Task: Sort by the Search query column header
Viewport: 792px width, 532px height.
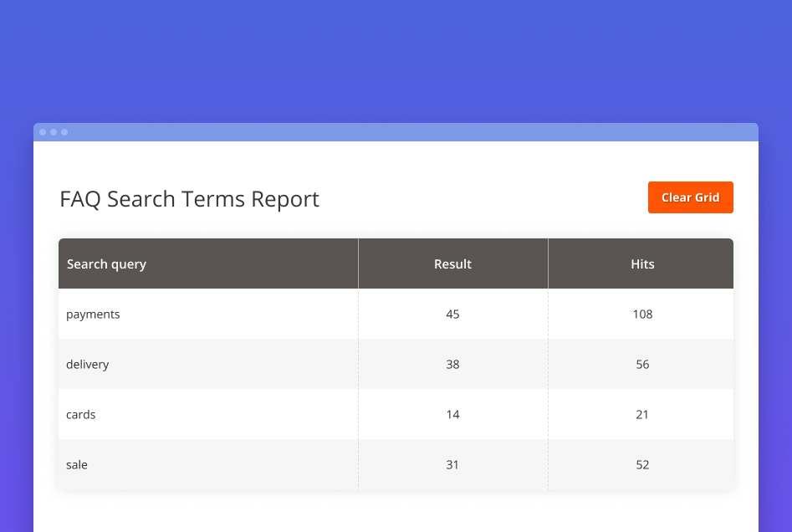Action: tap(106, 264)
